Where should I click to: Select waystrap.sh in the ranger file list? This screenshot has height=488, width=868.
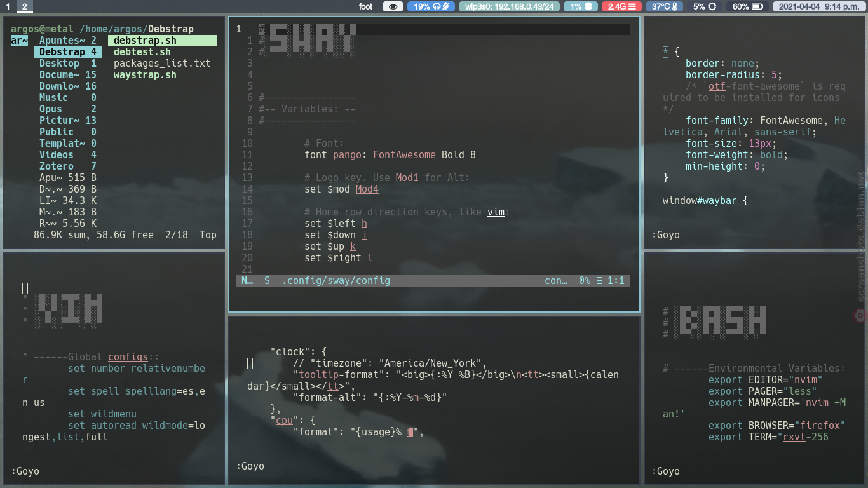145,75
